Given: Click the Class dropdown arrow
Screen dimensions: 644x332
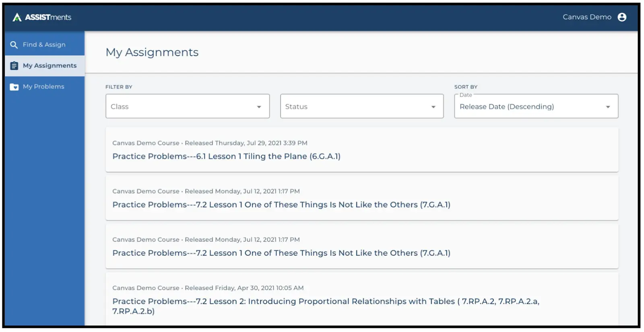Looking at the screenshot, I should 259,106.
